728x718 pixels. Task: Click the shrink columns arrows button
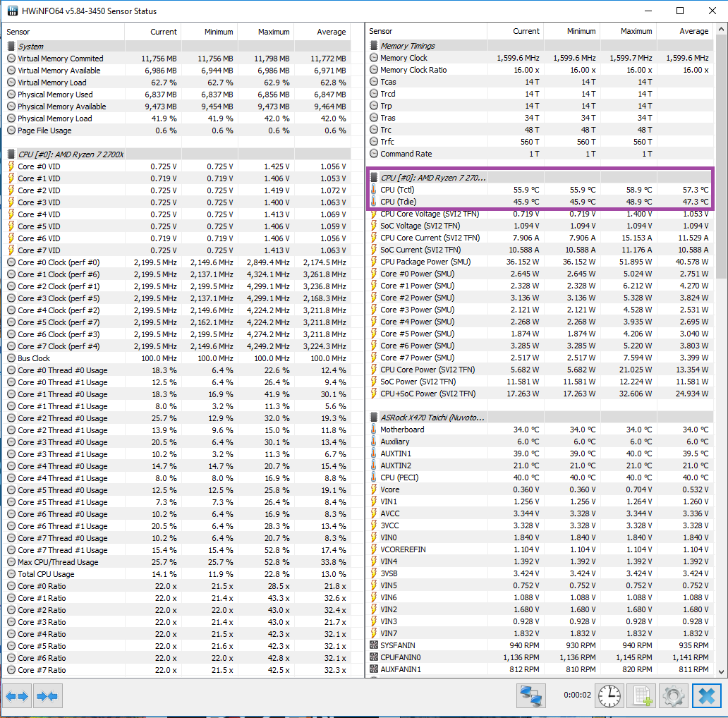pyautogui.click(x=47, y=695)
